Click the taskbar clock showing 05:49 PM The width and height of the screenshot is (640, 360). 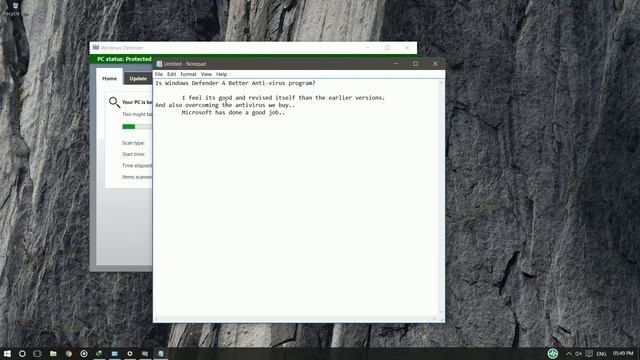[623, 353]
